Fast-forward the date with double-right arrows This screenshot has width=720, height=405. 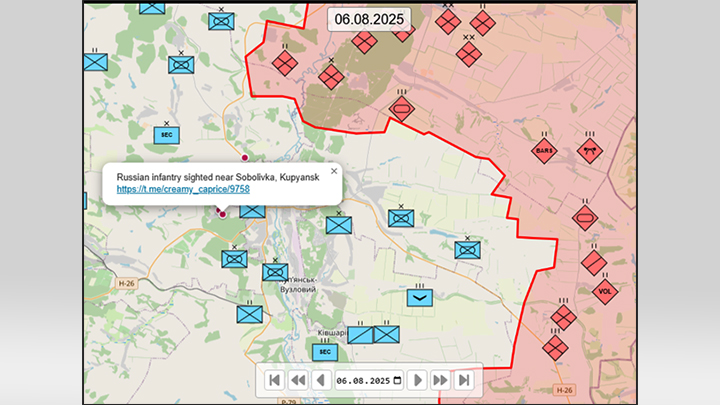pyautogui.click(x=440, y=380)
